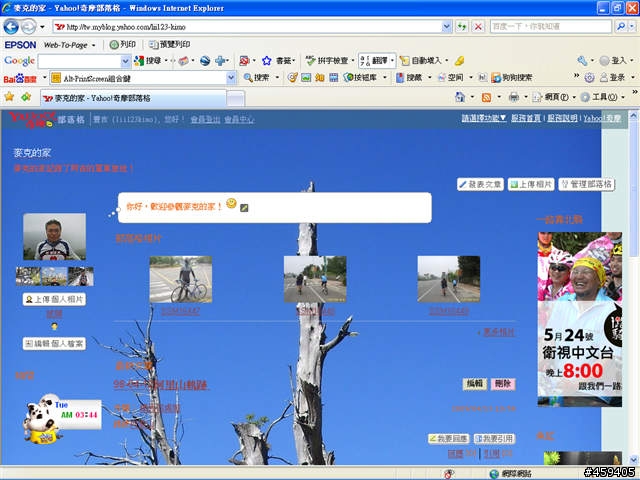Open the Baidu logo dropdown arrow
This screenshot has height=480, width=640.
pyautogui.click(x=44, y=77)
